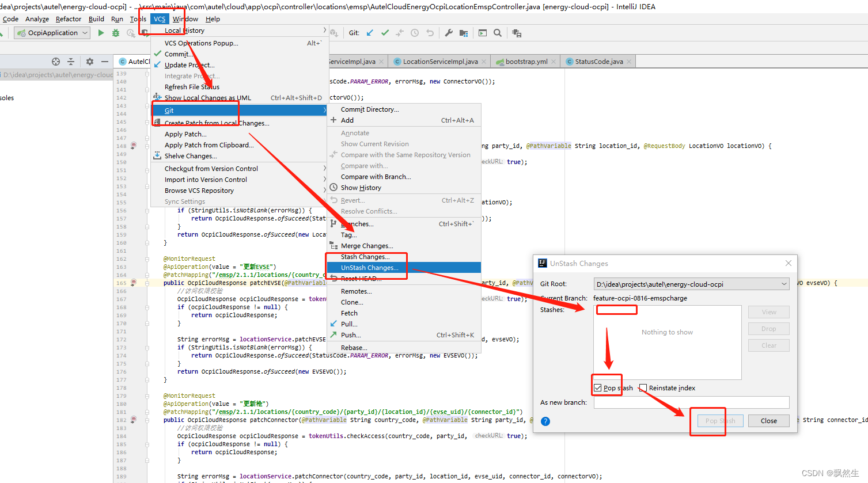Hide project panel with minus icon
Image resolution: width=868 pixels, height=483 pixels.
click(105, 62)
